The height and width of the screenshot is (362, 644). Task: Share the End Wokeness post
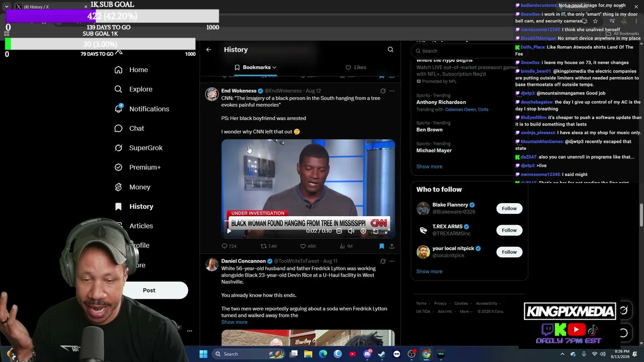392,246
